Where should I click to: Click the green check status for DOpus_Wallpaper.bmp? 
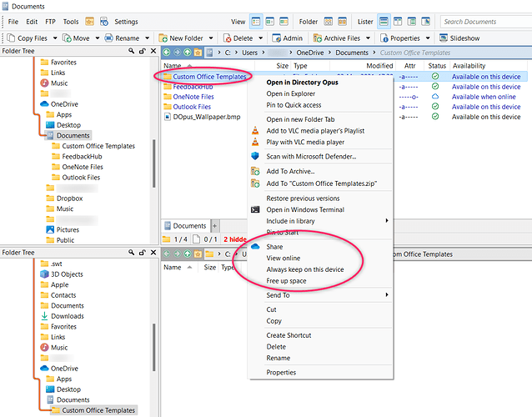(435, 117)
